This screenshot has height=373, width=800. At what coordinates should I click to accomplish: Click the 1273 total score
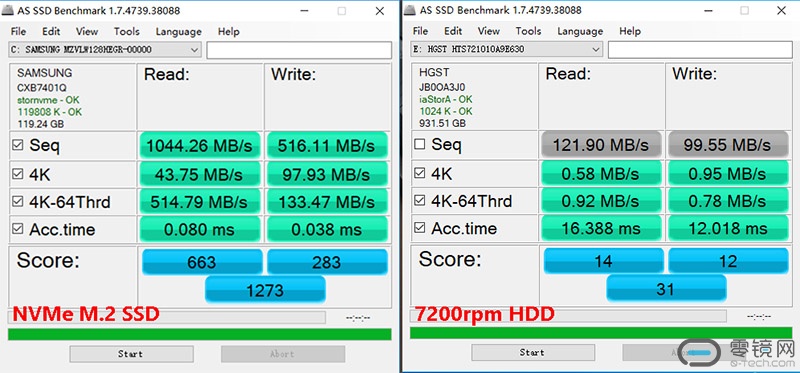point(265,290)
